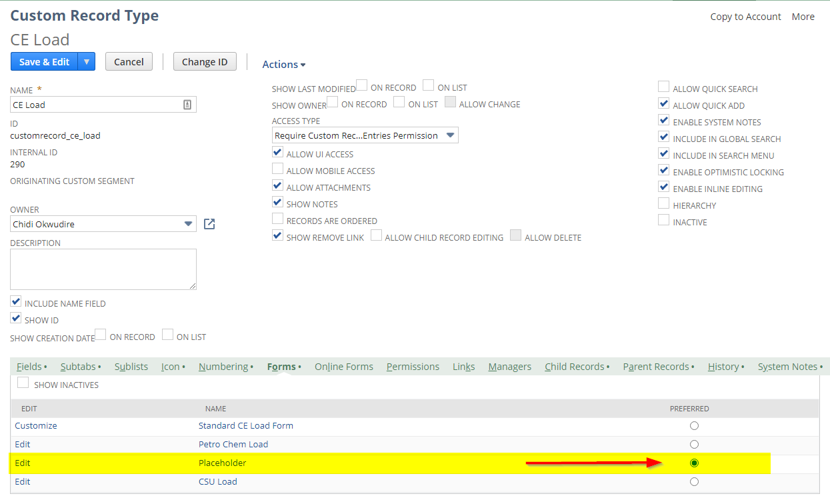Click Copy to Account link
830x504 pixels.
[745, 17]
